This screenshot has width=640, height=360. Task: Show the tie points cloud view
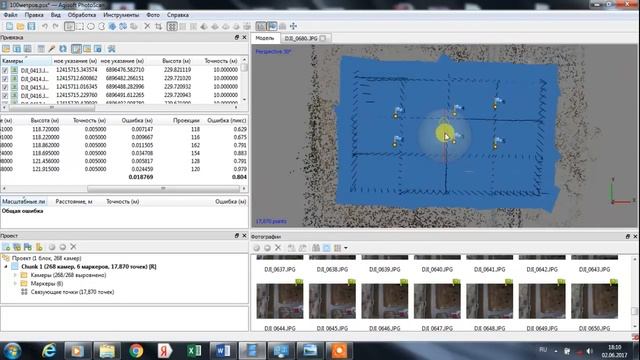point(172,26)
